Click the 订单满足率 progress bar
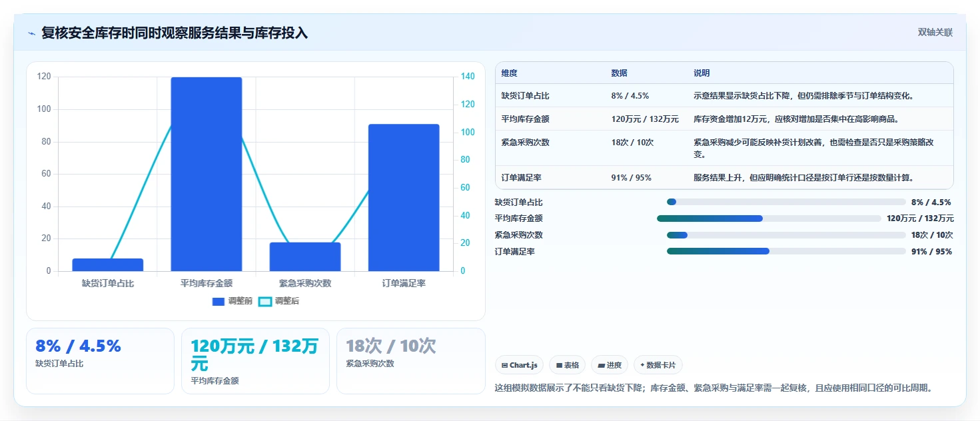The image size is (980, 421). tap(786, 251)
